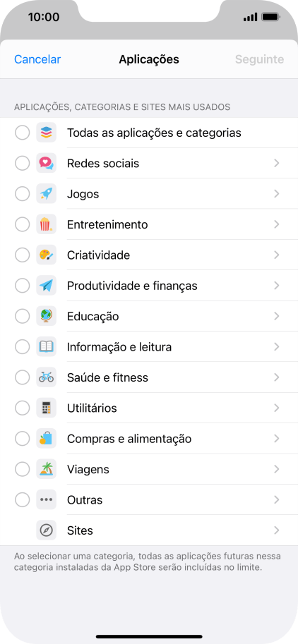Image resolution: width=298 pixels, height=644 pixels.
Task: Tap the Jogos rocket icon
Action: 46,194
